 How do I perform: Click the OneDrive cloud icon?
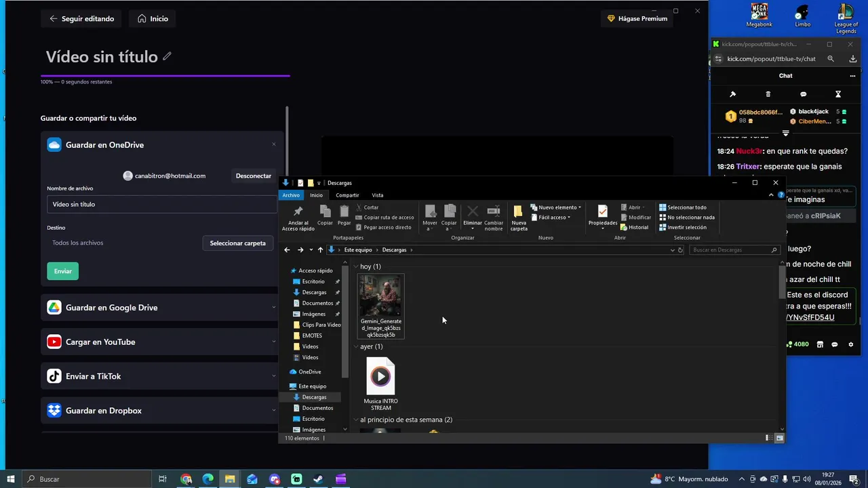click(54, 145)
